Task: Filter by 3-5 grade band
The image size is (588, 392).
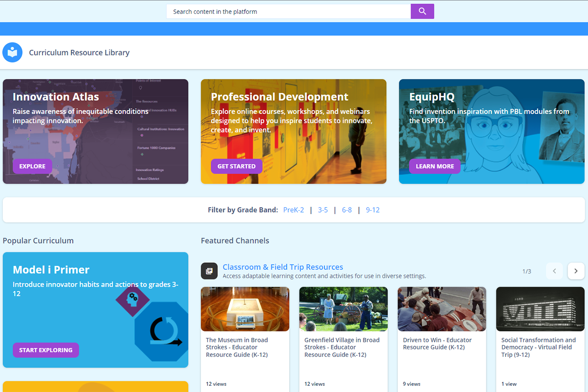Action: point(323,210)
